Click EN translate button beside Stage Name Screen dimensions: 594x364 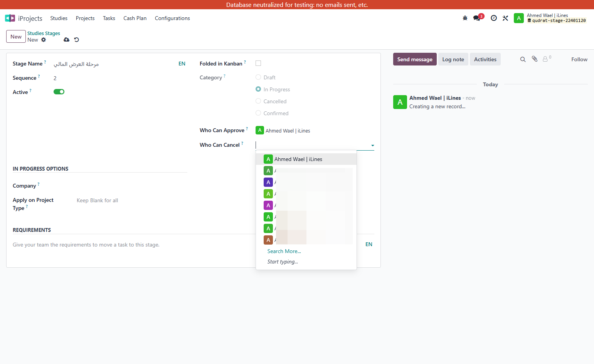click(x=182, y=64)
